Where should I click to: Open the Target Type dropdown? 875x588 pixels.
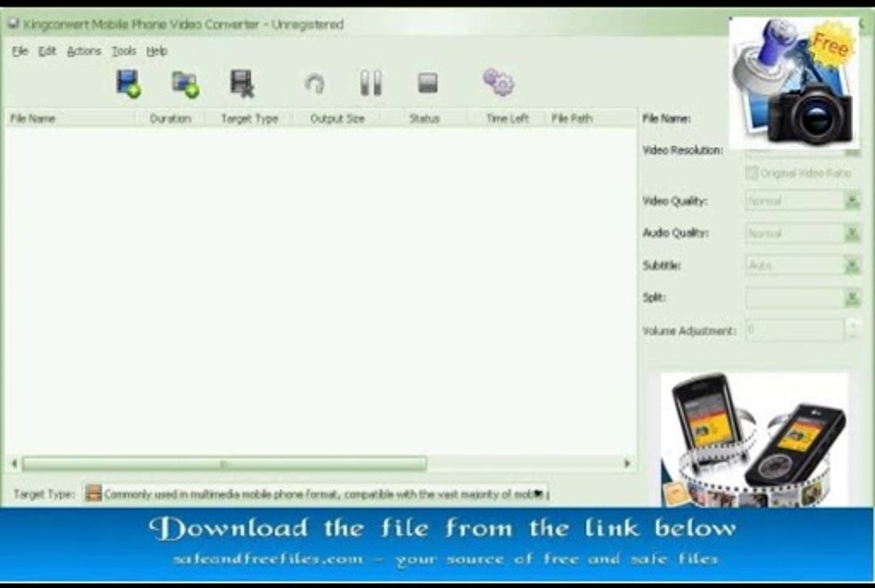pos(538,493)
